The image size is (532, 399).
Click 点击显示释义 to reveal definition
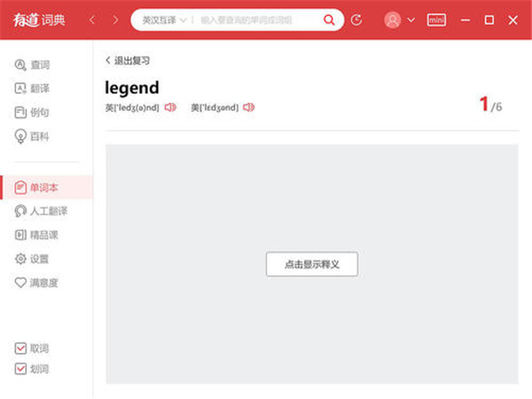click(x=312, y=264)
